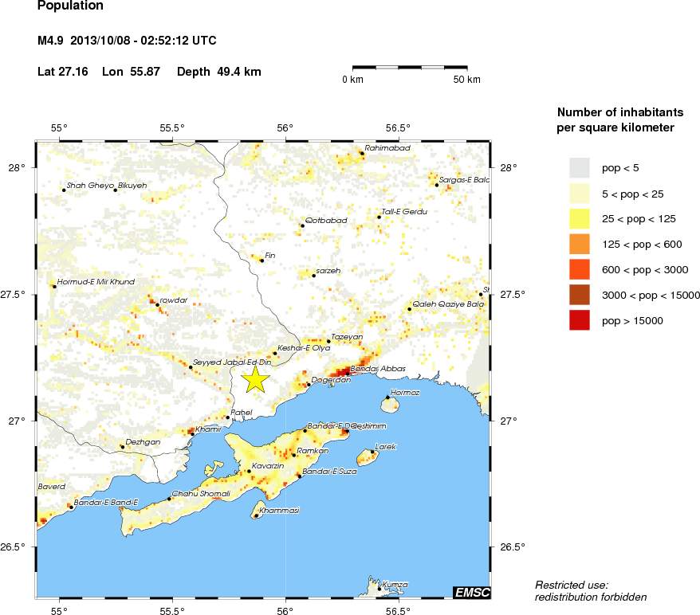Click the EMSC logo on the map

(x=471, y=592)
